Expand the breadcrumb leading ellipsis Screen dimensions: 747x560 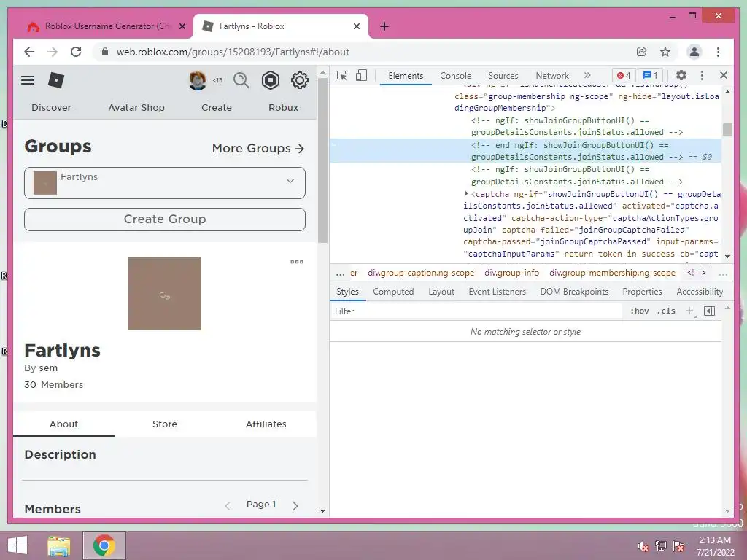(x=340, y=273)
